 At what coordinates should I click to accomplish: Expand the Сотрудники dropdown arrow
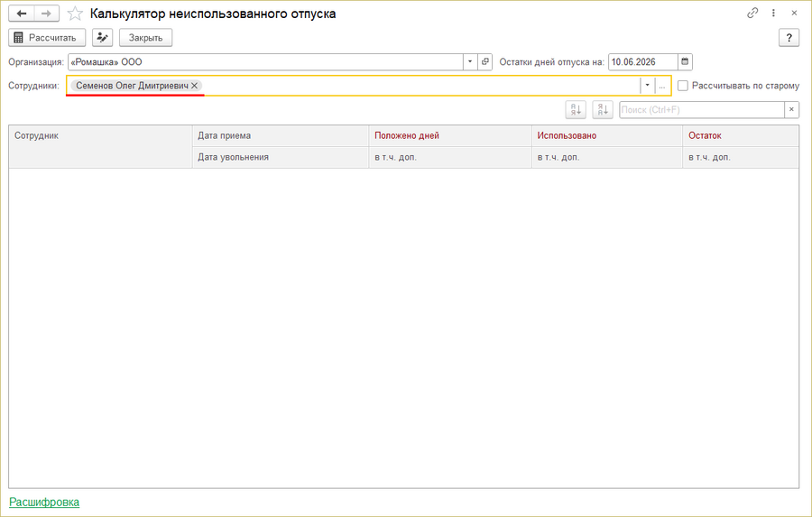(x=647, y=86)
